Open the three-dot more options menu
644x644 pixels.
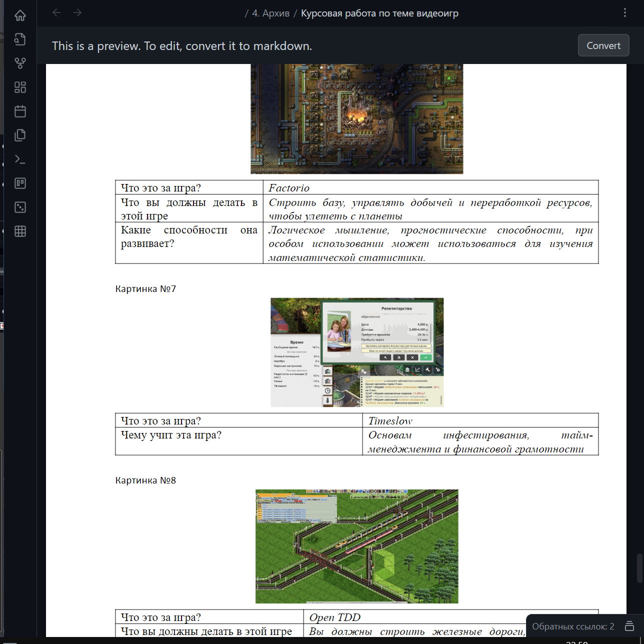(x=624, y=13)
